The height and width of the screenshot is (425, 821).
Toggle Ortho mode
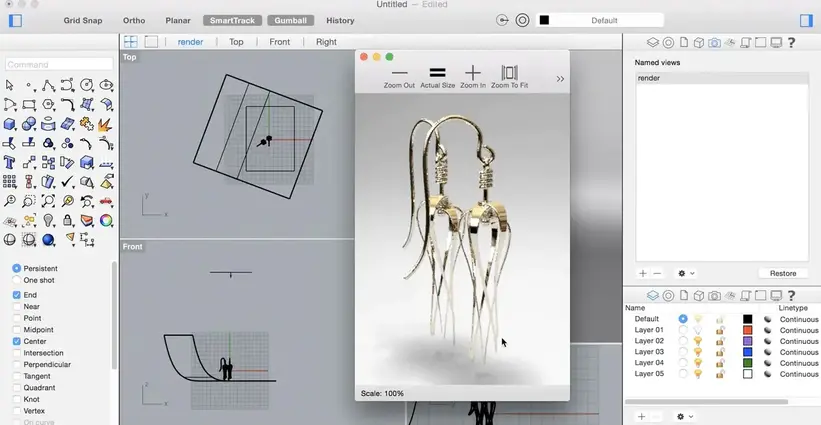point(134,20)
